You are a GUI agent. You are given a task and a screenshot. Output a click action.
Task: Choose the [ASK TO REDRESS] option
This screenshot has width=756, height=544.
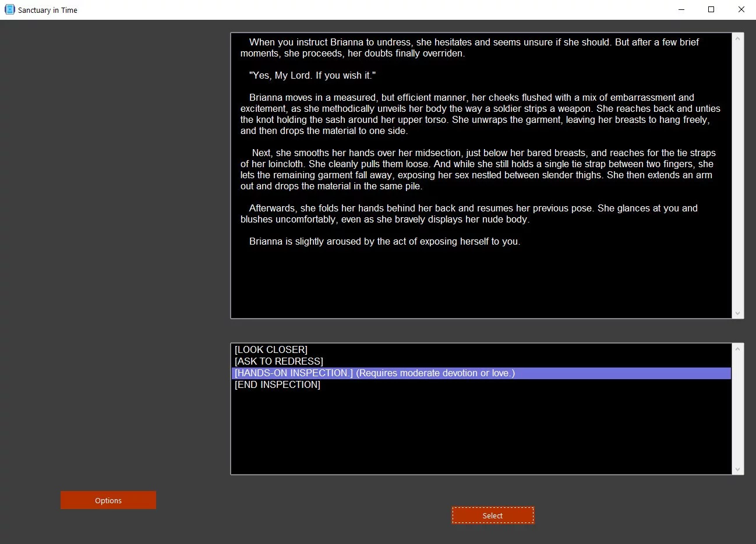click(x=481, y=361)
